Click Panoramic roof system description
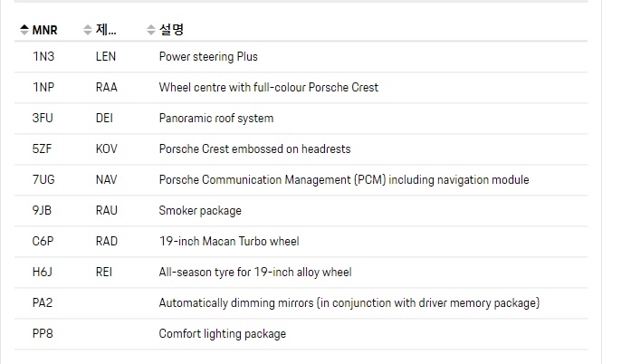 tap(216, 119)
